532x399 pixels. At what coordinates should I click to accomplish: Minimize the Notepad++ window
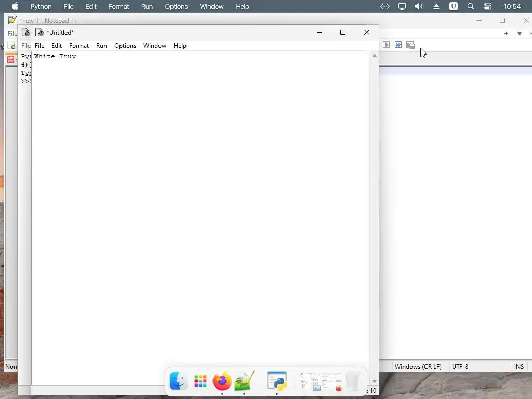coord(478,20)
